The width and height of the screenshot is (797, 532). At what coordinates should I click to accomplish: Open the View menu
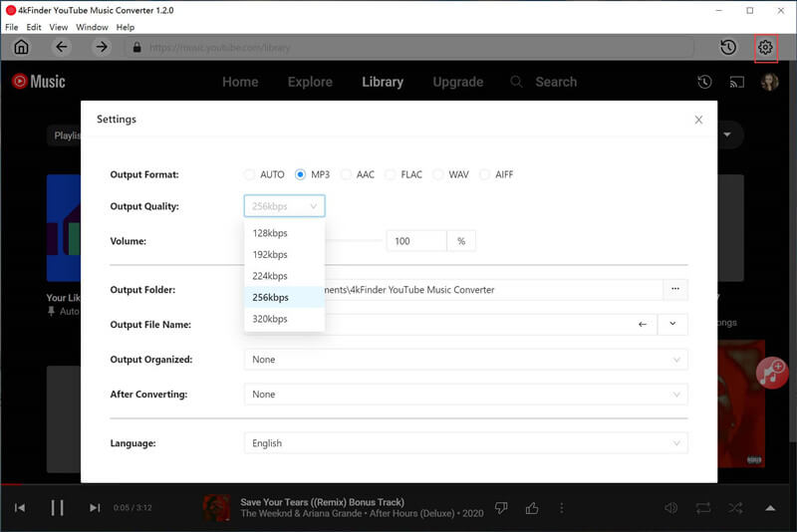59,27
